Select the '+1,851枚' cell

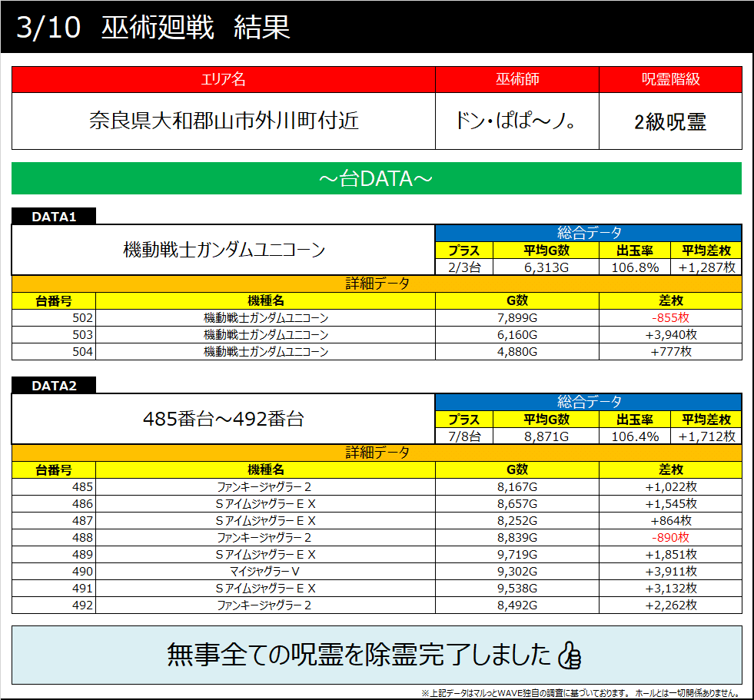click(x=670, y=554)
